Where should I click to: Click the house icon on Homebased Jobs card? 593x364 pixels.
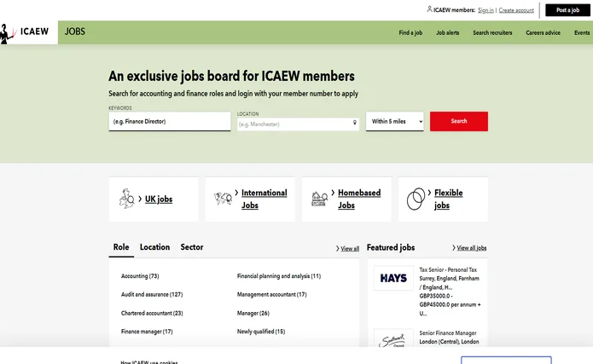point(319,199)
